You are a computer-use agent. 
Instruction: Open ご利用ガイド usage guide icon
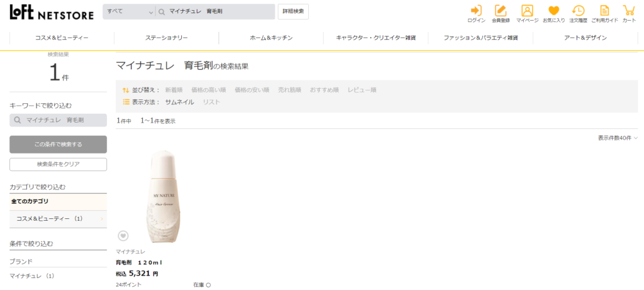pyautogui.click(x=604, y=14)
